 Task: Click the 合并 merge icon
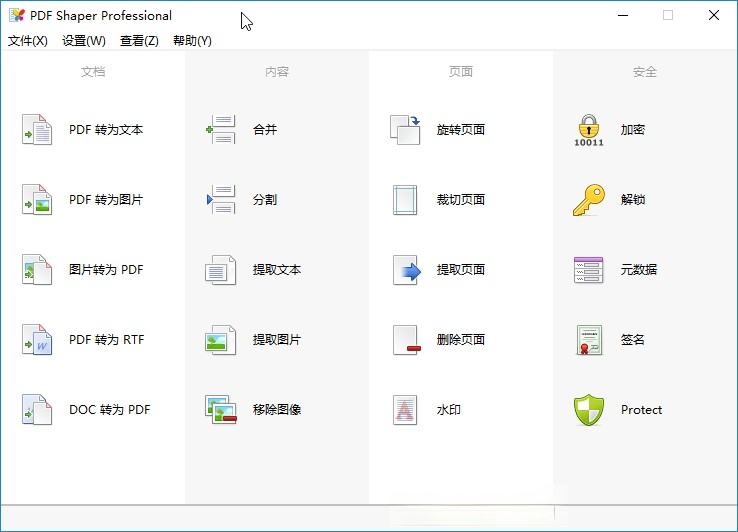(220, 129)
